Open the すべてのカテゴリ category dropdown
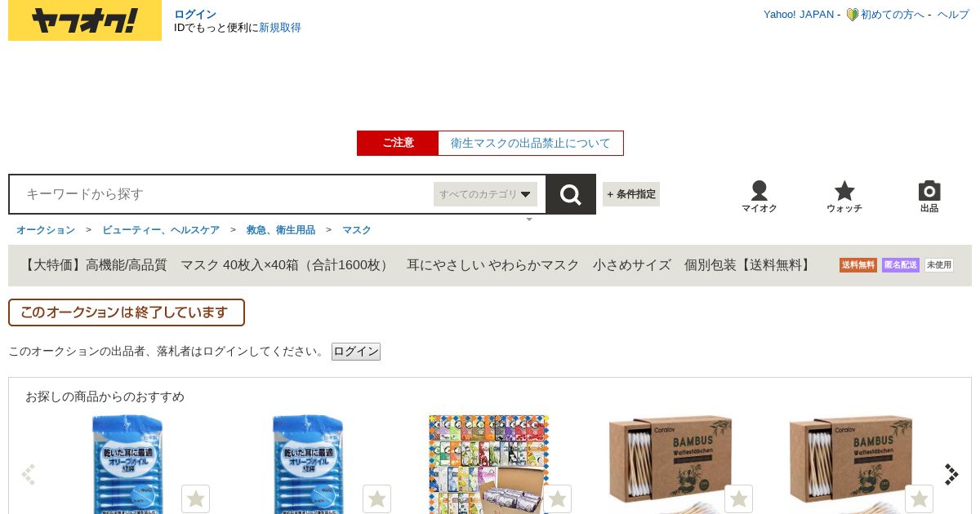This screenshot has height=514, width=980. tap(485, 194)
